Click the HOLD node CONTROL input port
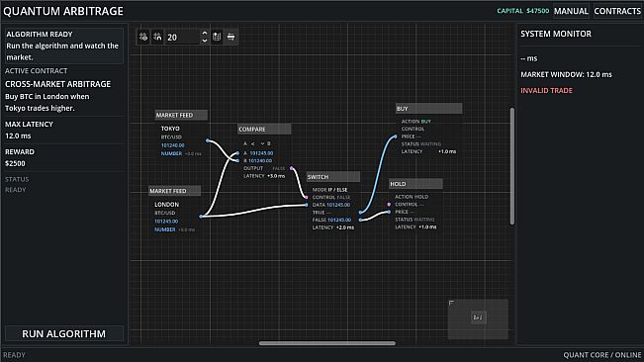 (389, 204)
